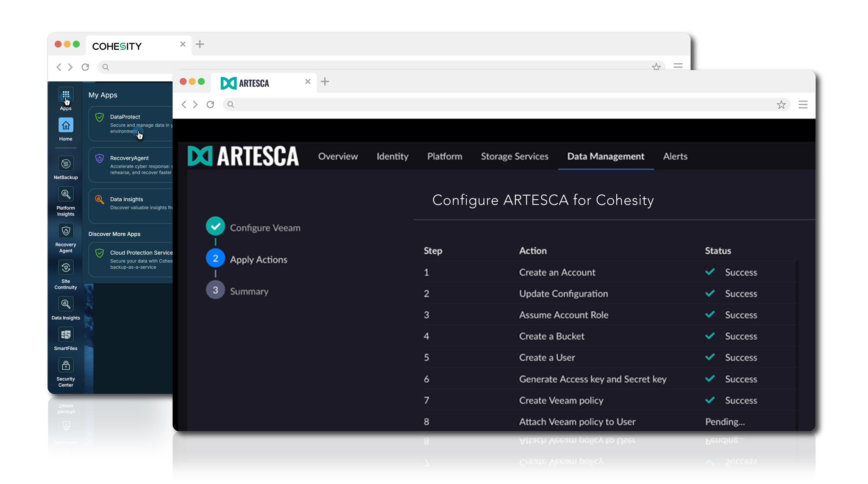Open Recovery Agent sidebar icon
The image size is (868, 484).
pyautogui.click(x=66, y=232)
